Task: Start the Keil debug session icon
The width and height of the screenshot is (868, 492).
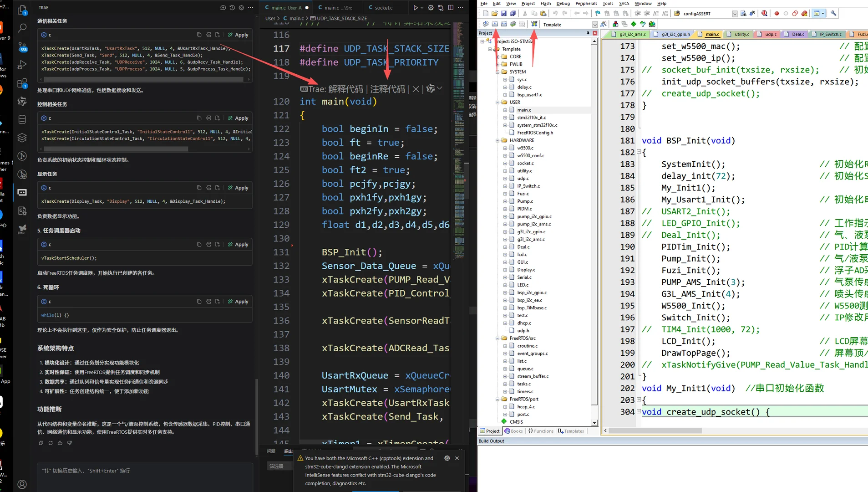Action: click(764, 14)
